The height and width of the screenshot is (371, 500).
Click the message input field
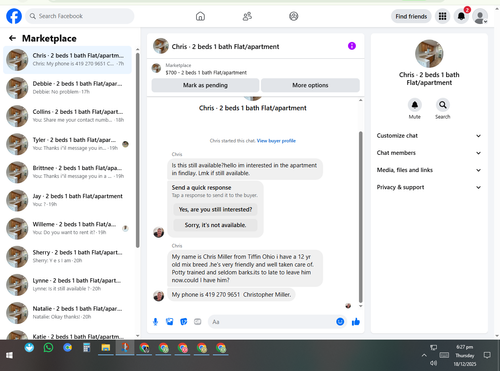pos(272,322)
